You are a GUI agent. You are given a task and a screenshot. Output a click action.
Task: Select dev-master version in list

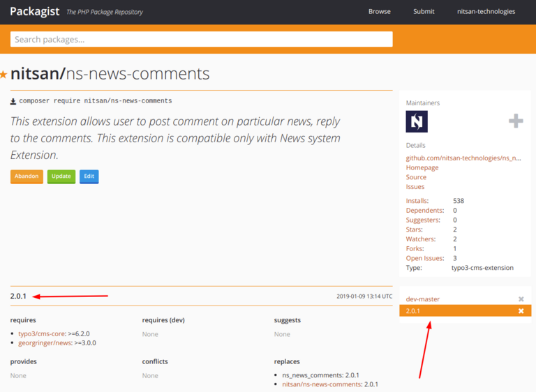[x=423, y=299]
